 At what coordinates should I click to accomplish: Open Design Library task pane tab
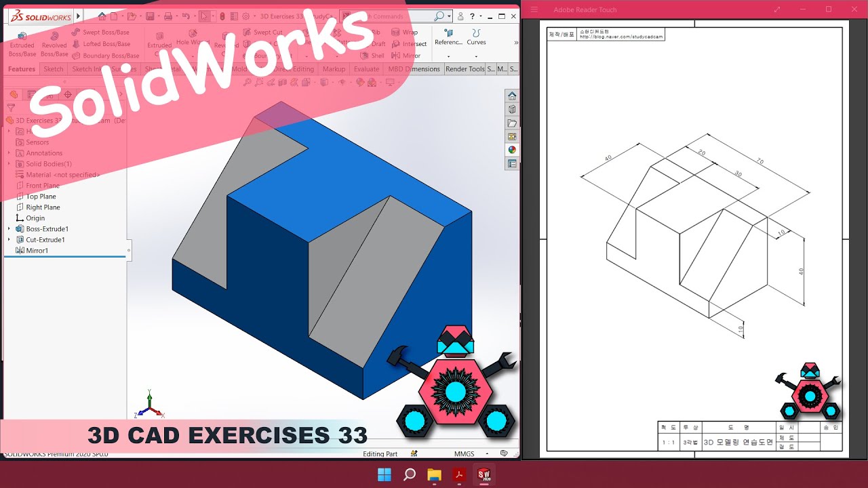512,109
